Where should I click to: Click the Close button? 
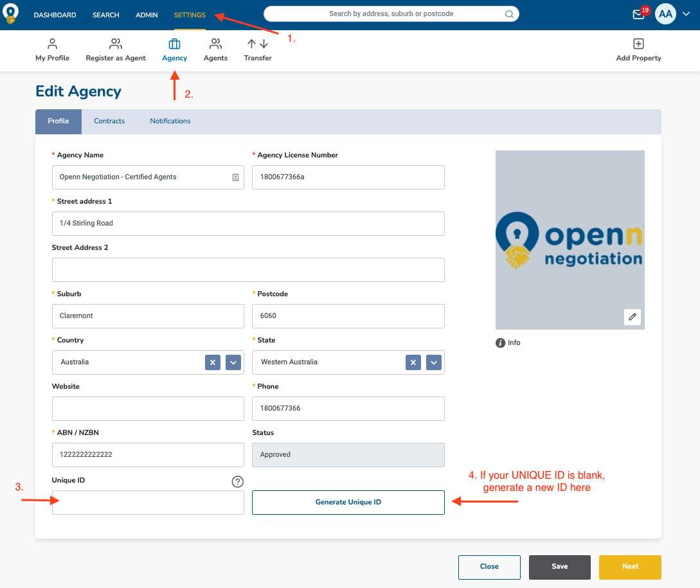(x=489, y=567)
